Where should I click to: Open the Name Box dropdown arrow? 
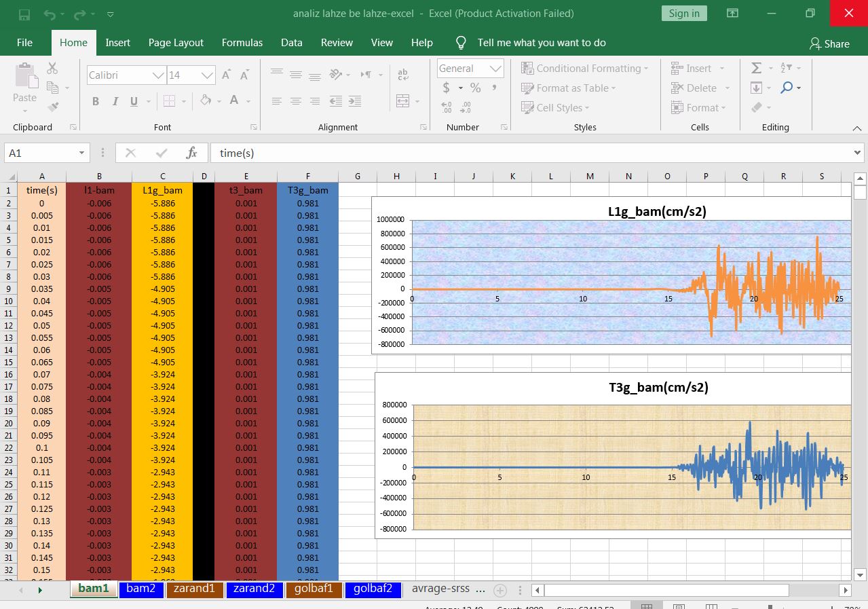point(81,153)
